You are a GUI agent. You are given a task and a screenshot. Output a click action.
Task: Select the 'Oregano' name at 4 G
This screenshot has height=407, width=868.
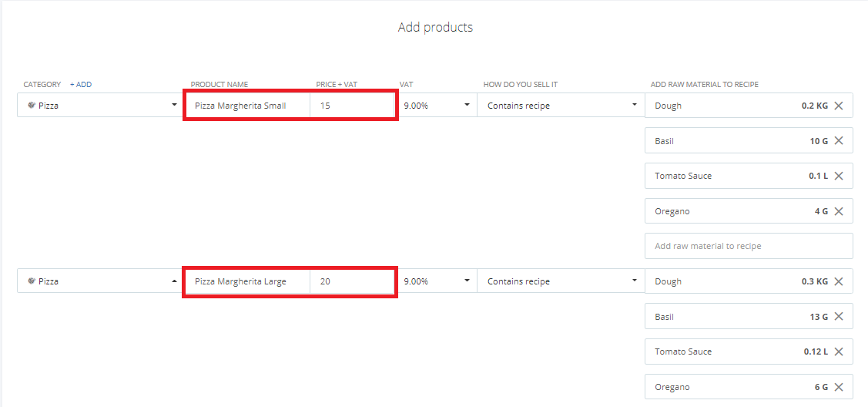pyautogui.click(x=672, y=211)
